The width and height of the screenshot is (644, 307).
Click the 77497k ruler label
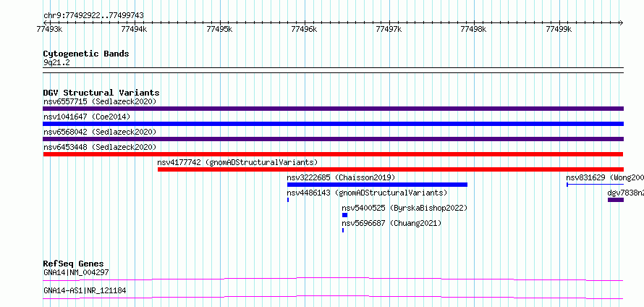(389, 29)
